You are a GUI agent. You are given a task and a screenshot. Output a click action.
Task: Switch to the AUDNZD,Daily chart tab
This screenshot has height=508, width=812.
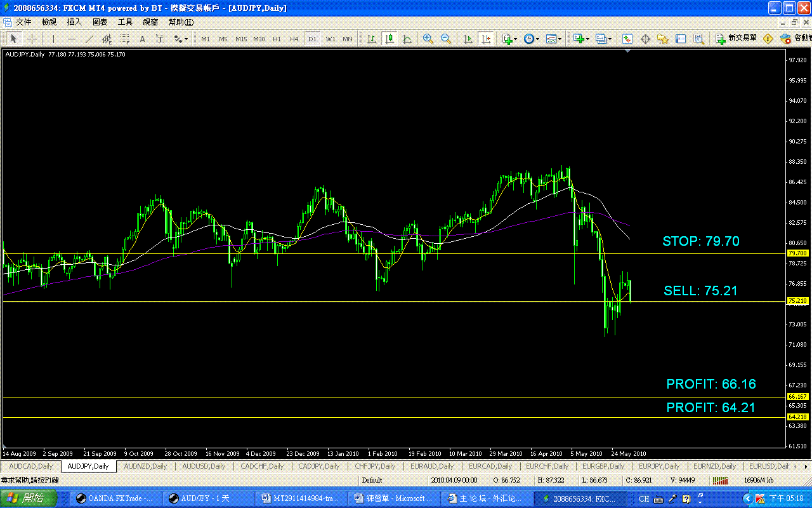[145, 466]
